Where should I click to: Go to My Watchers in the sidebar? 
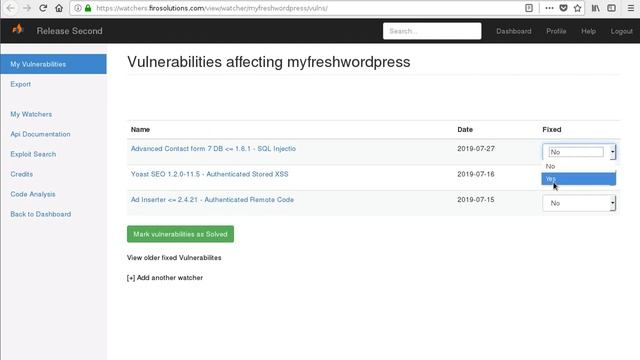(31, 114)
